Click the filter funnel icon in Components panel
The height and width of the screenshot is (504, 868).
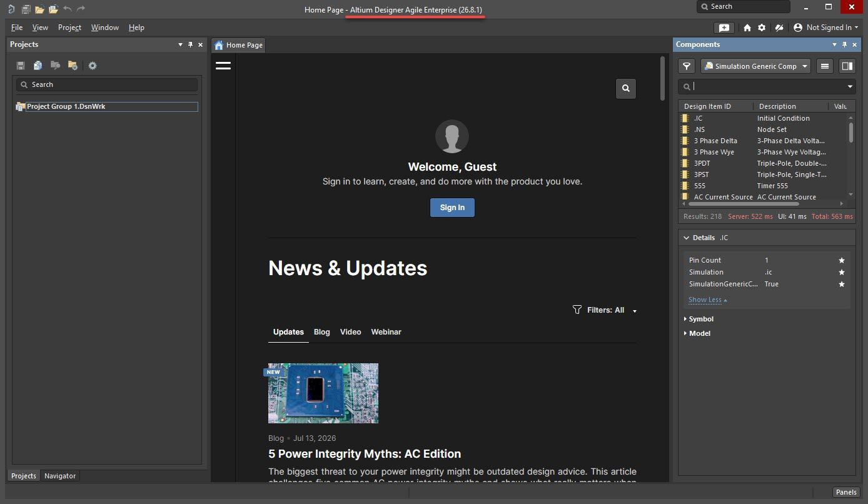(x=687, y=66)
